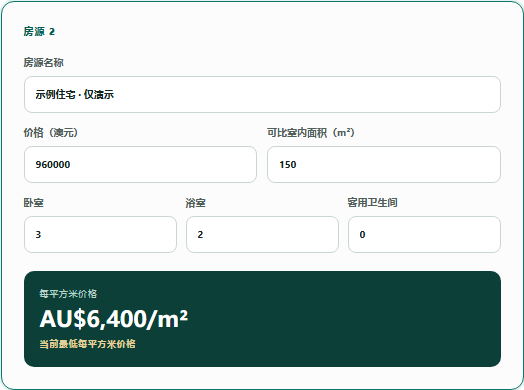Click the 浴室 label

click(195, 203)
